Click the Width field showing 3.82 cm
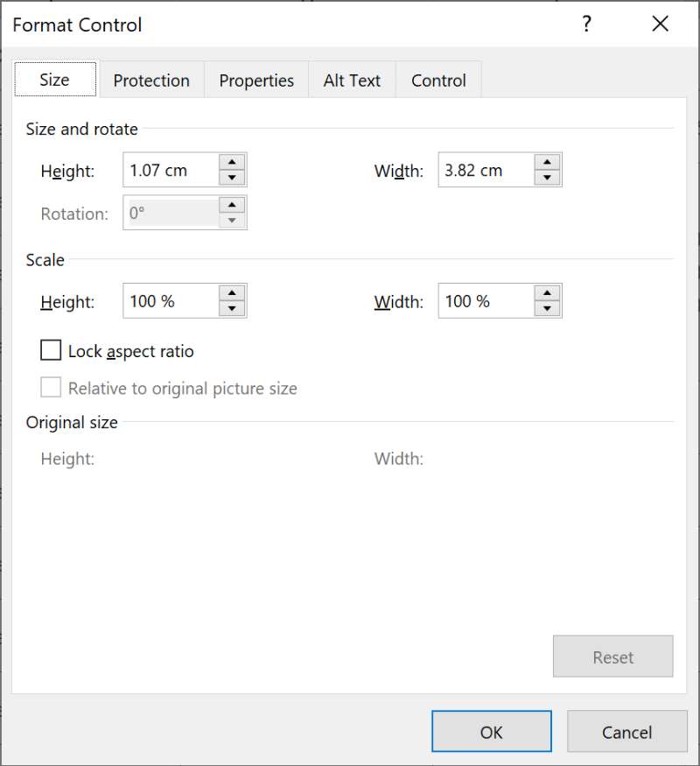Viewport: 700px width, 766px height. click(x=486, y=170)
